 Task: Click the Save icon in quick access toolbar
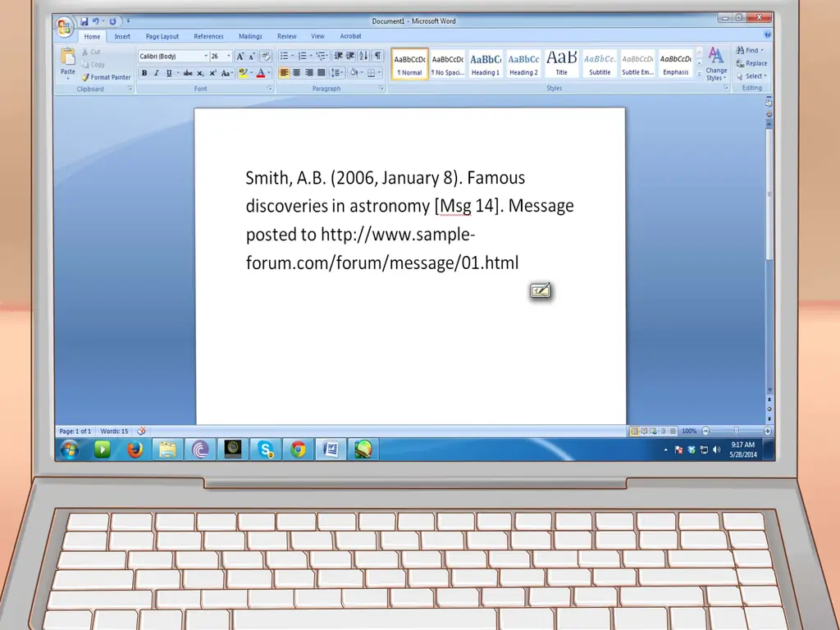point(84,21)
